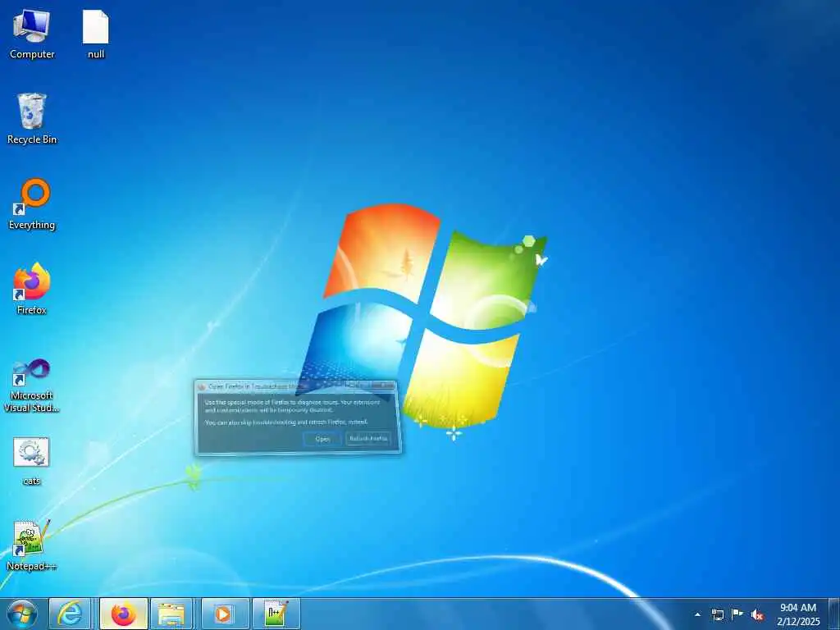
Task: Open Windows Media Player from the taskbar
Action: [x=225, y=614]
